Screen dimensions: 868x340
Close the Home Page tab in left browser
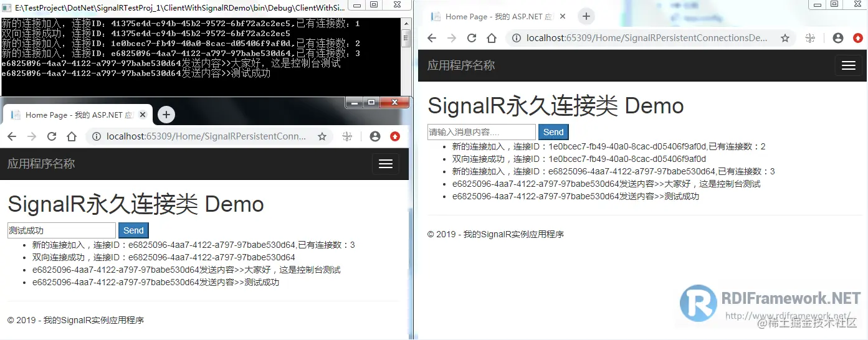point(143,115)
